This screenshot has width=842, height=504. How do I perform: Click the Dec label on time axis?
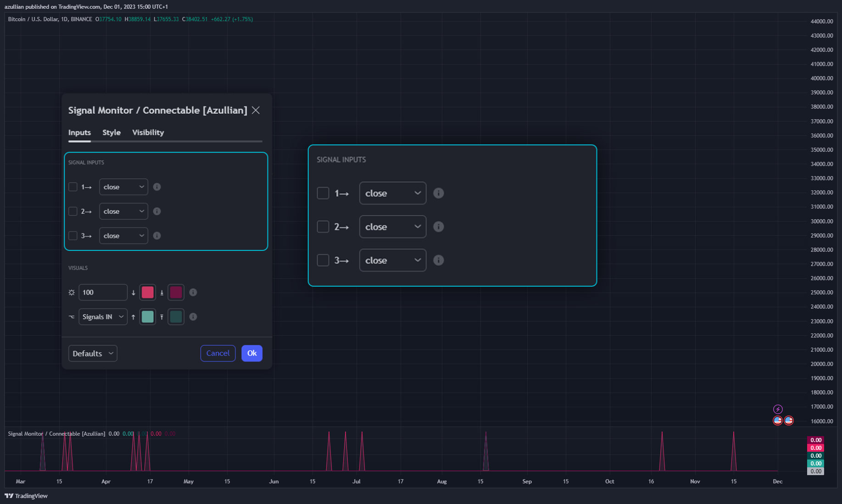[x=778, y=482]
